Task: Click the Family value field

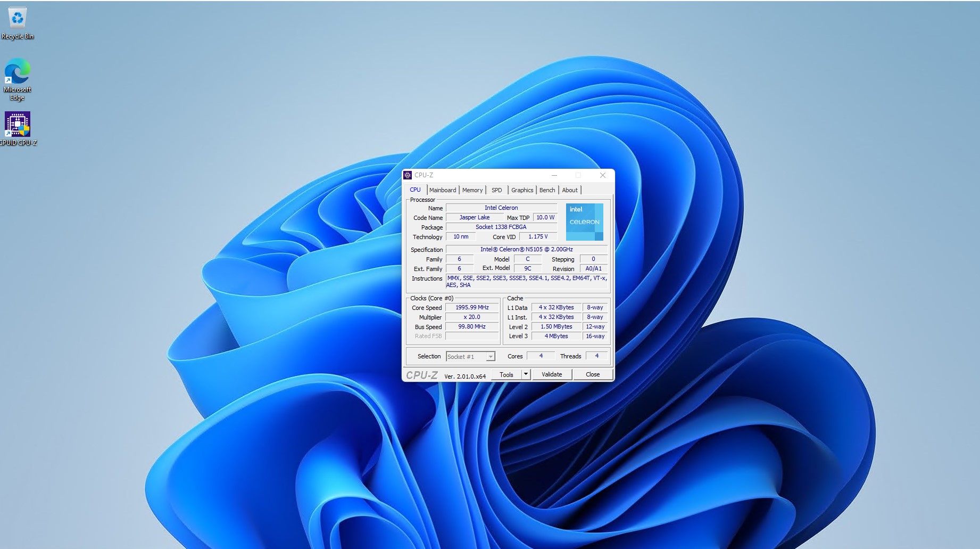Action: pos(460,259)
